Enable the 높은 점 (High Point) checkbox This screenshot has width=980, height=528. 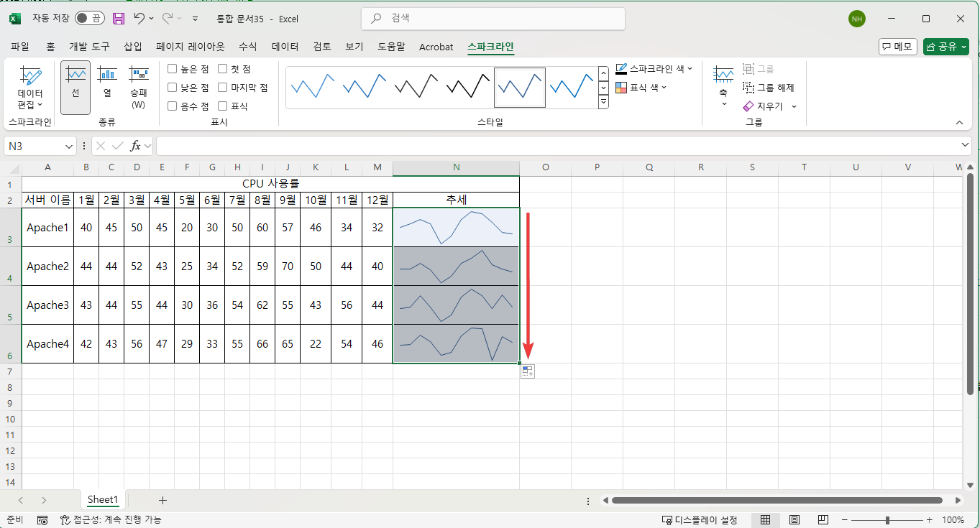tap(172, 68)
